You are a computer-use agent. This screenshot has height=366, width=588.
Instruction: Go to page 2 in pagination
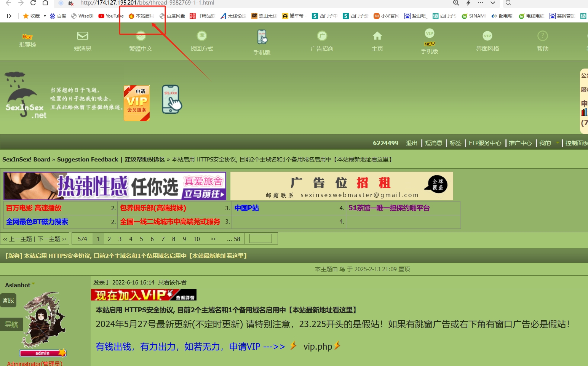pyautogui.click(x=109, y=239)
